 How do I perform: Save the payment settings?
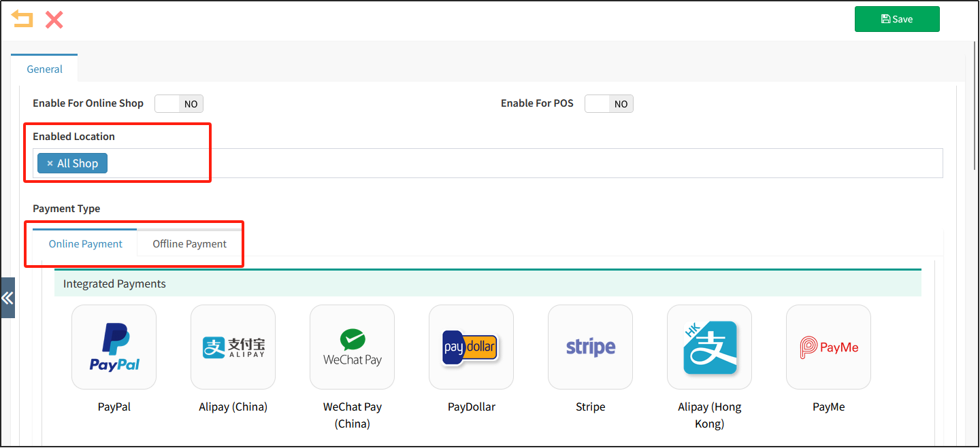point(896,18)
